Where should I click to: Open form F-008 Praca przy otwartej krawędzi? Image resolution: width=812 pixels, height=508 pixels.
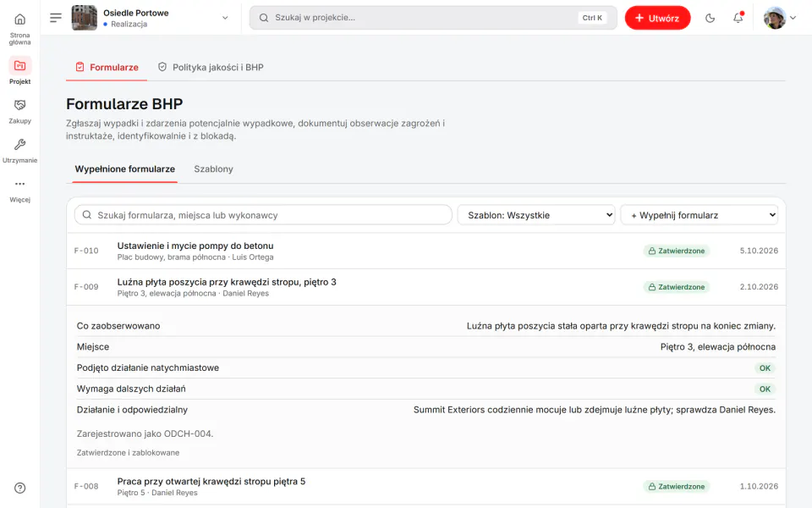coord(425,487)
